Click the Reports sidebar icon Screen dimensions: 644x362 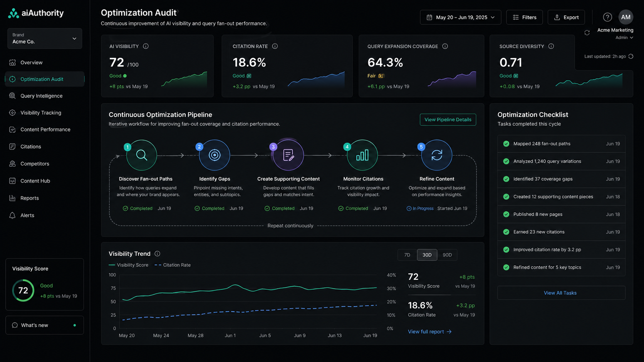(12, 198)
